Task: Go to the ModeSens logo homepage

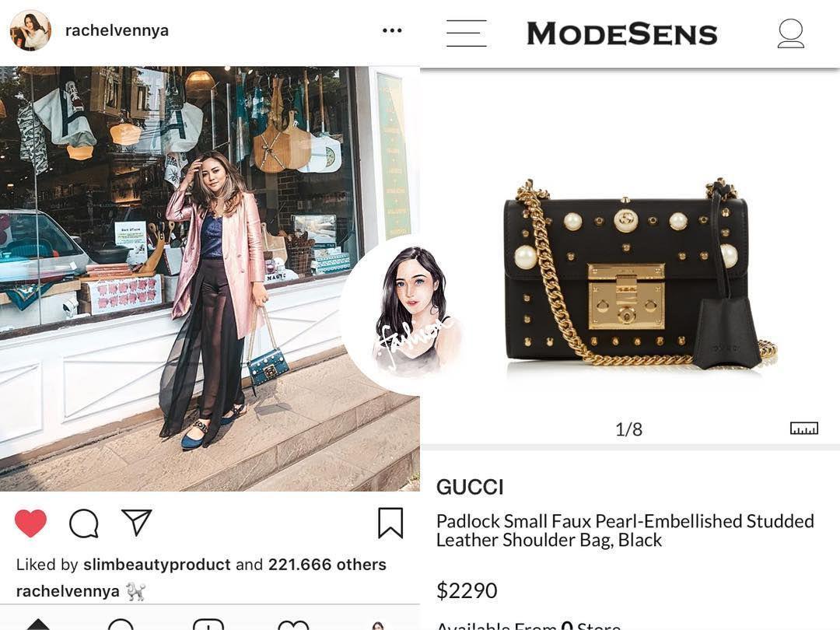Action: point(622,33)
